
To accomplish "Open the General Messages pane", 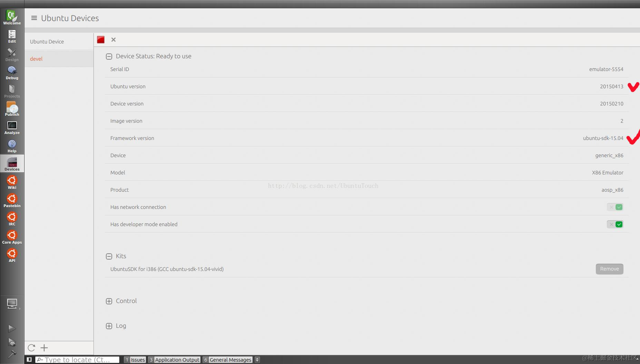I will pos(228,360).
